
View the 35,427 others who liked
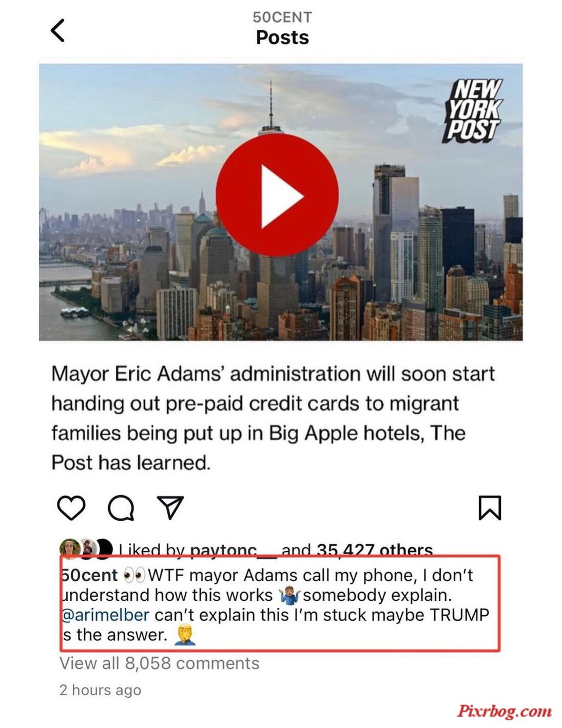pos(374,550)
